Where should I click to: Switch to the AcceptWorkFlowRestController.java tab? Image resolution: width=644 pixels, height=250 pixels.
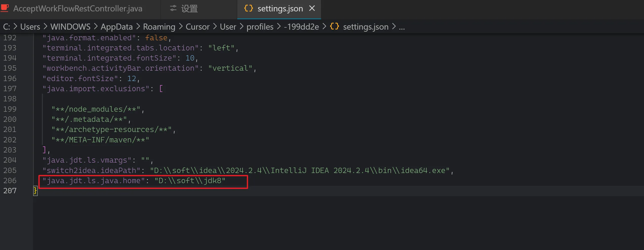coord(78,8)
